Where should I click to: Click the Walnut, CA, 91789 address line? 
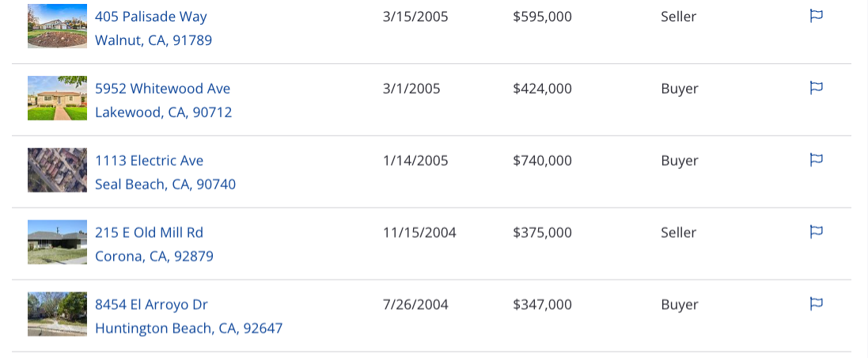tap(154, 40)
